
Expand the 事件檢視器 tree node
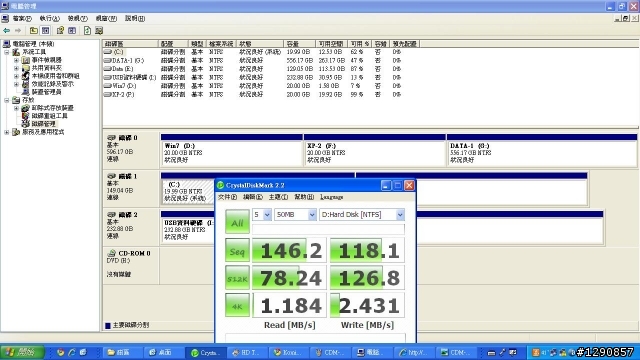click(16, 60)
